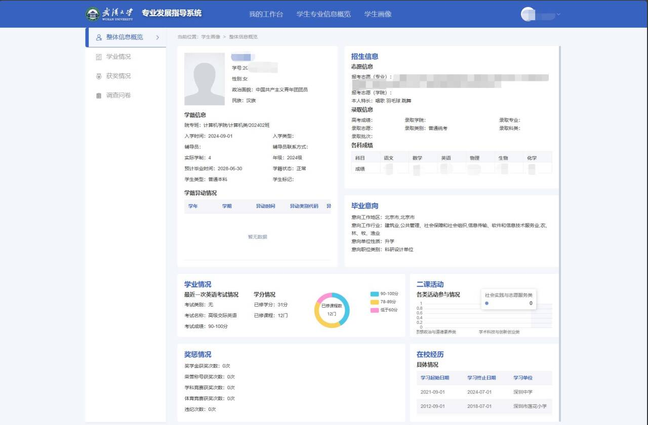
Task: Click the 调查问卷 sidebar icon
Action: tap(98, 96)
